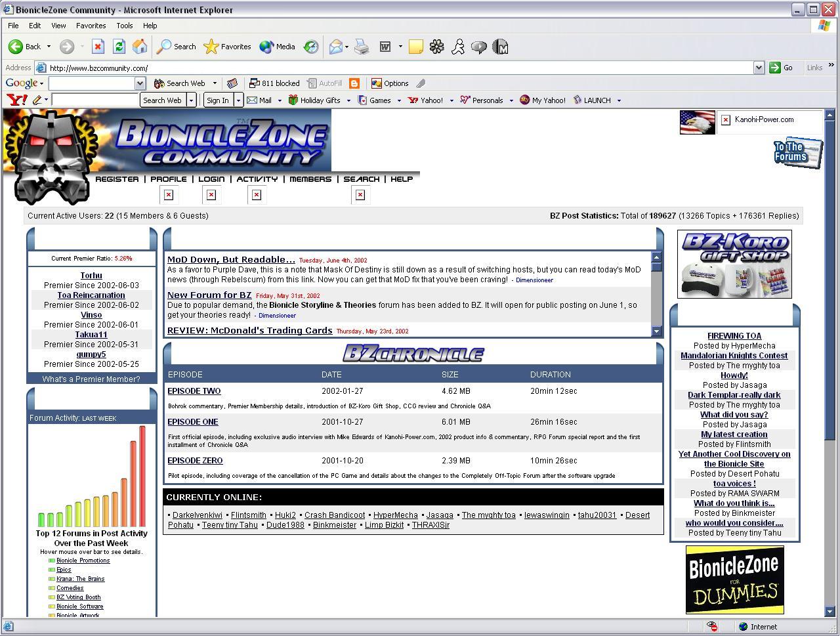Viewport: 840px width, 636px height.
Task: Open the EPISODE TWO link
Action: (x=194, y=391)
